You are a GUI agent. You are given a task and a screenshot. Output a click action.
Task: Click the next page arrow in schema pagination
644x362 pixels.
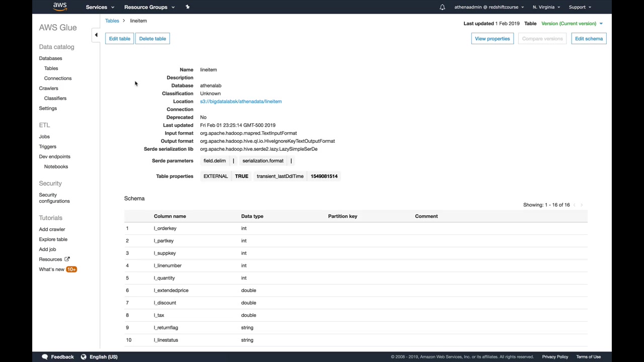(x=582, y=205)
